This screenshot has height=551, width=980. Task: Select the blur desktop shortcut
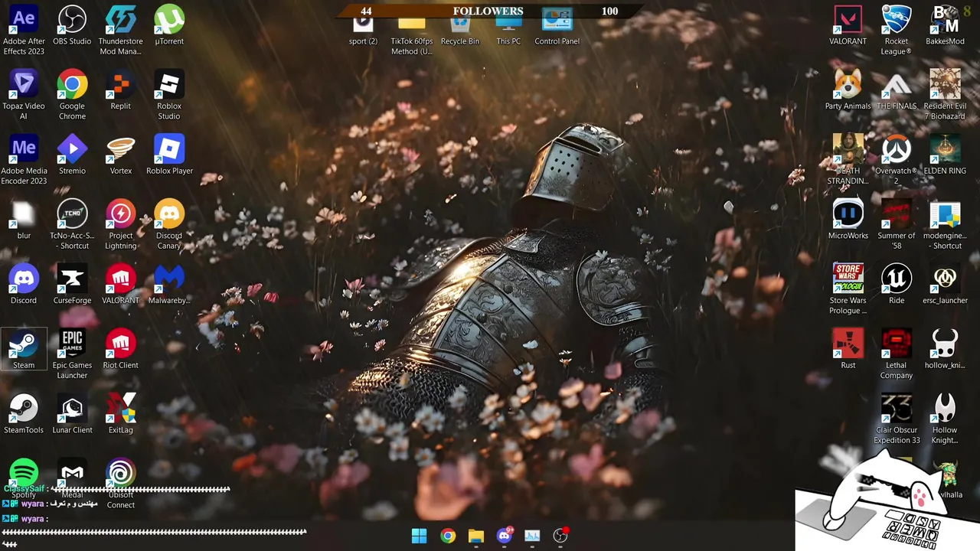click(24, 220)
